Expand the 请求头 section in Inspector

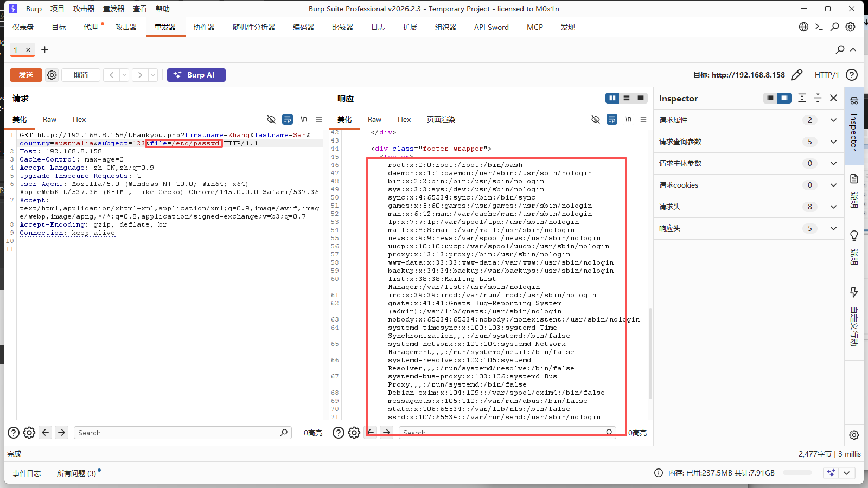click(833, 207)
